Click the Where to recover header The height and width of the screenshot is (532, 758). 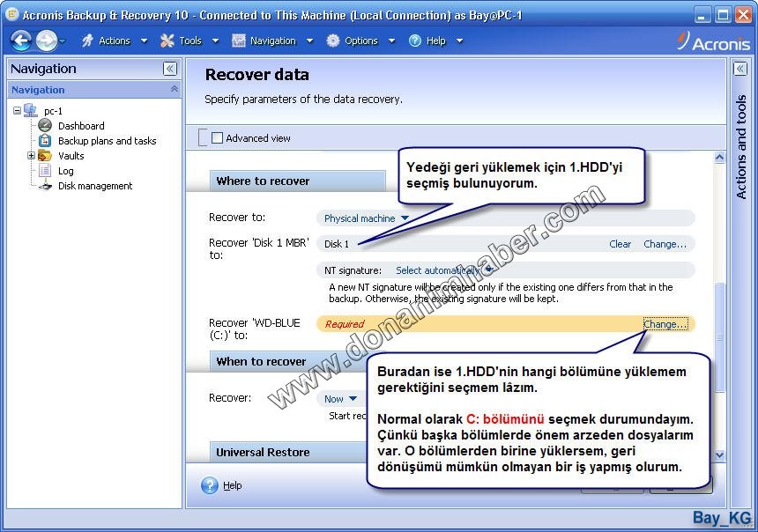pyautogui.click(x=297, y=181)
